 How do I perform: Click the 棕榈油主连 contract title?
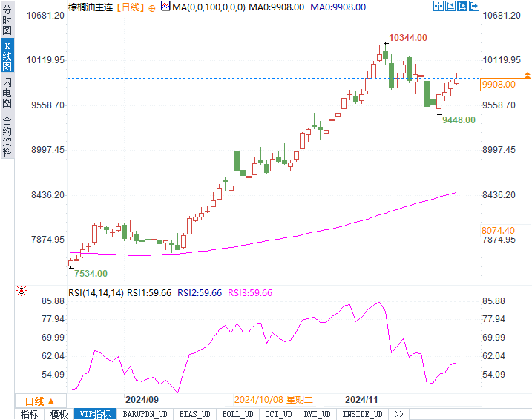[x=91, y=7]
